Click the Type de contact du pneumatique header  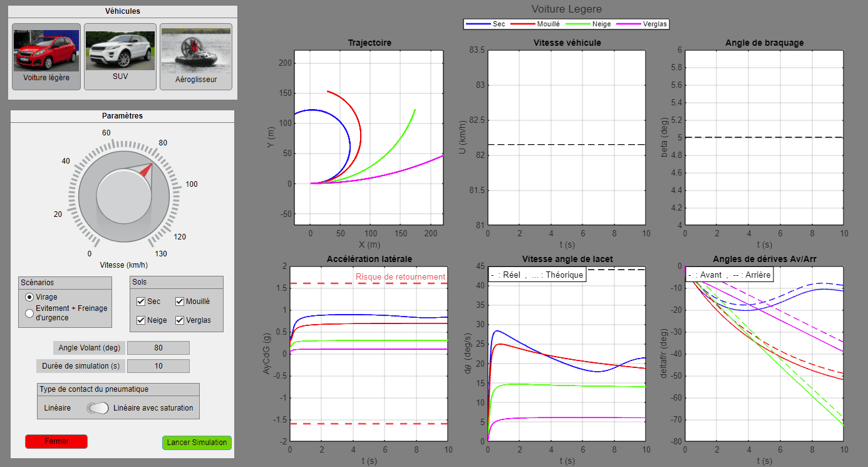pos(118,389)
